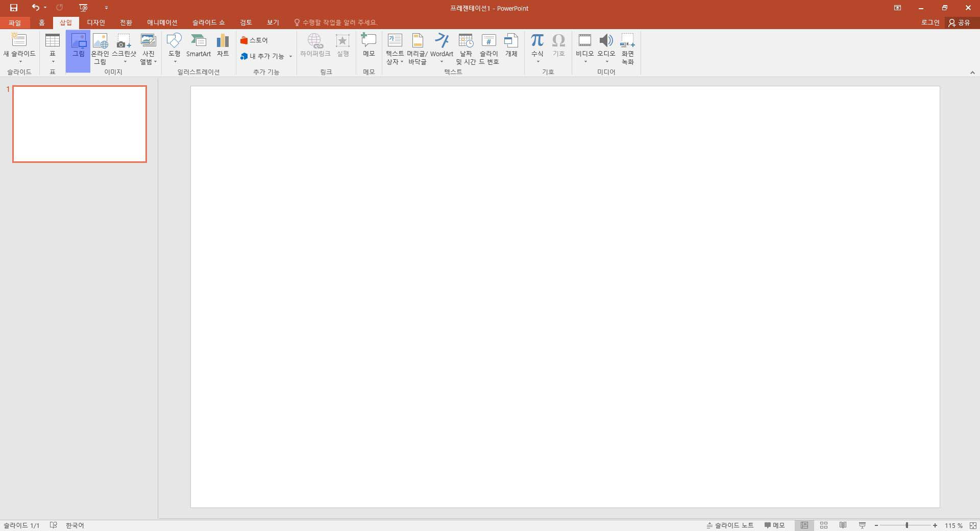Open the 도형 shapes gallery
This screenshot has height=531, width=980.
point(175,49)
